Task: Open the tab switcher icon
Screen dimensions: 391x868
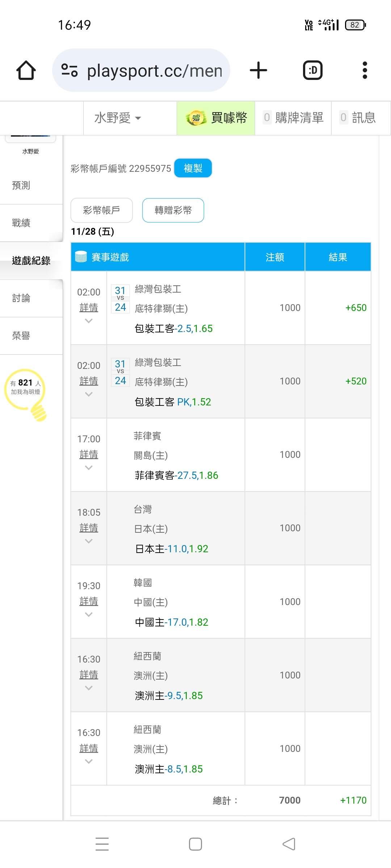Action: [312, 70]
